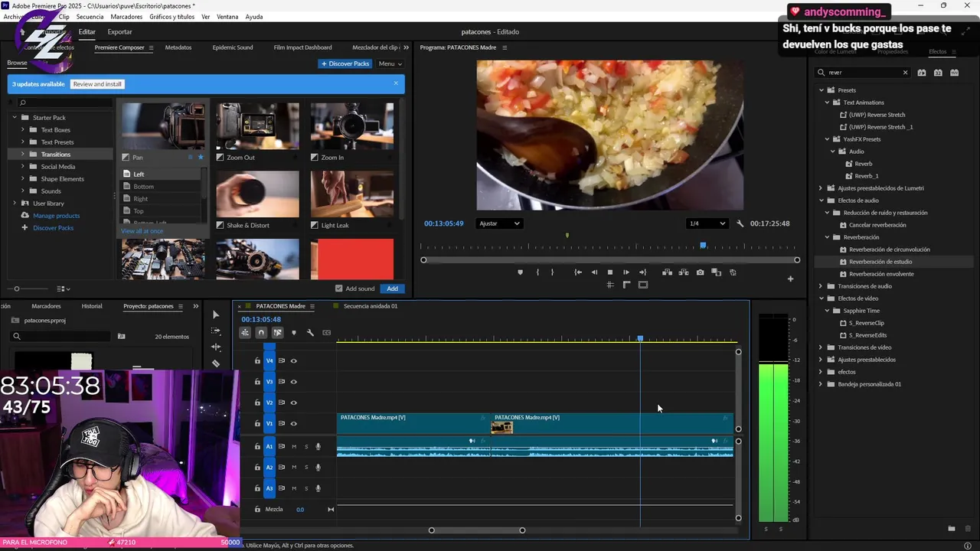Step forward one frame

point(626,272)
